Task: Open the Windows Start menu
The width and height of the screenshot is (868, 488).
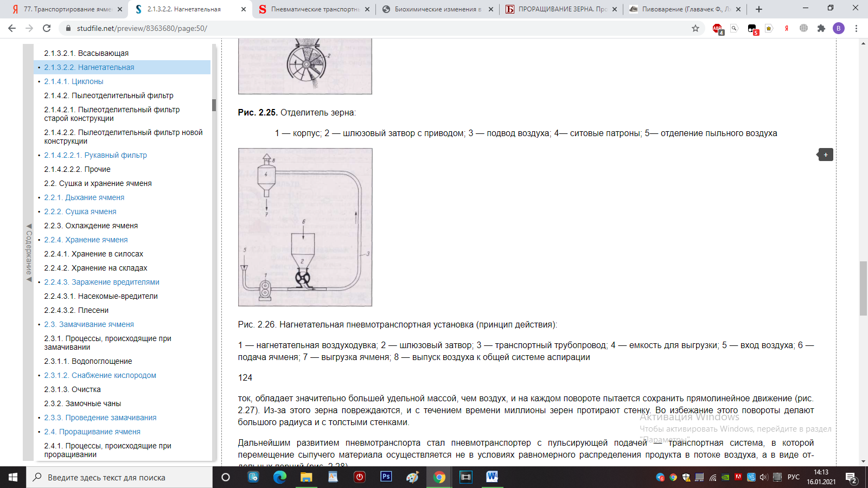Action: click(13, 477)
